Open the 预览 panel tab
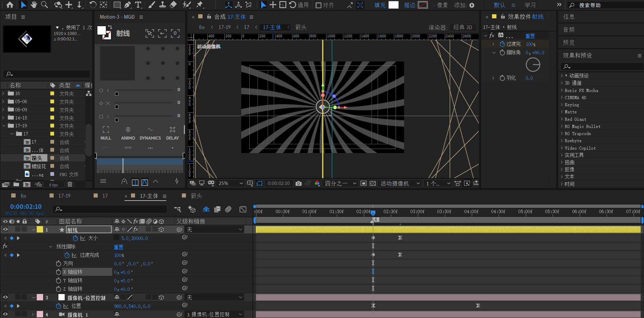The image size is (644, 318). click(569, 42)
